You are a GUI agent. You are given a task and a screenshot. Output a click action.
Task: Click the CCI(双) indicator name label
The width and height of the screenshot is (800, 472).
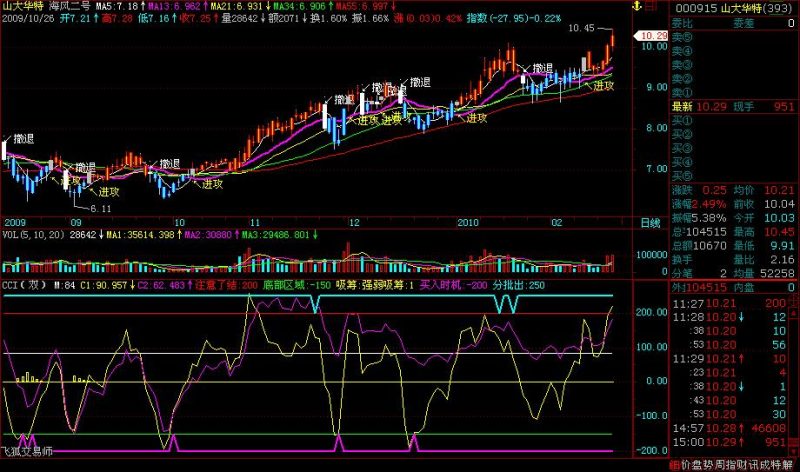pos(24,285)
